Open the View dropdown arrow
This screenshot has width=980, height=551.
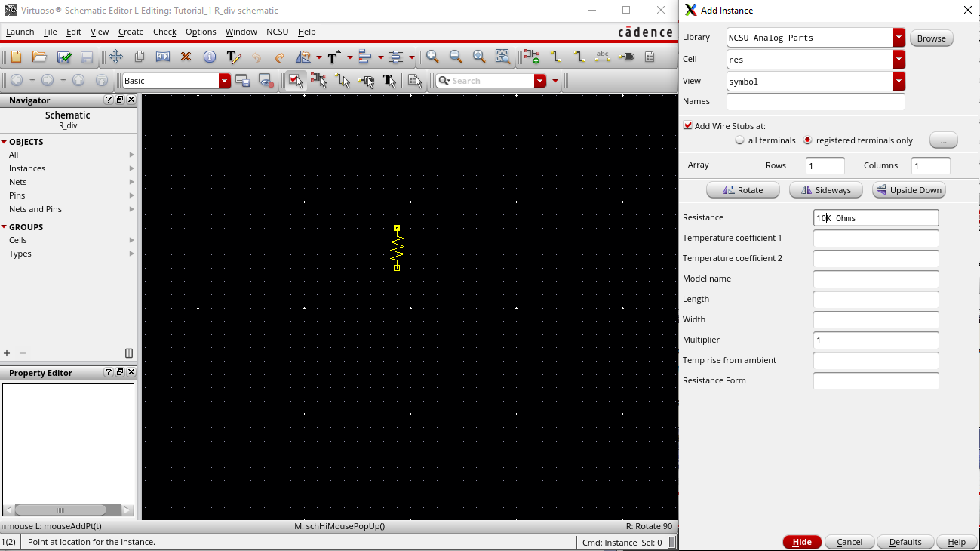point(899,82)
